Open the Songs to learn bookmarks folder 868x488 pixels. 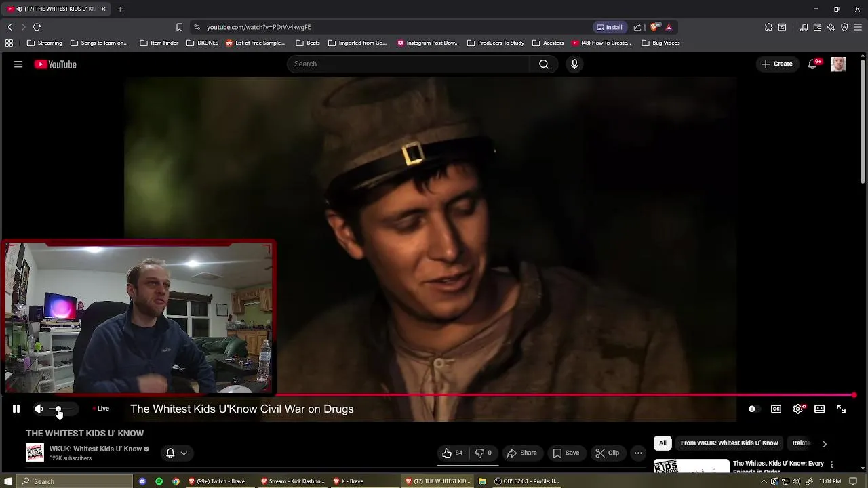click(x=99, y=43)
